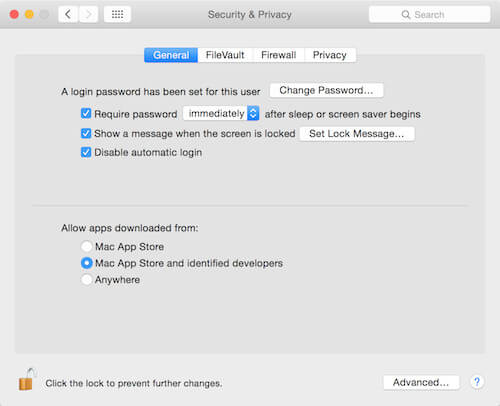Open the Advanced settings button

coord(421,382)
